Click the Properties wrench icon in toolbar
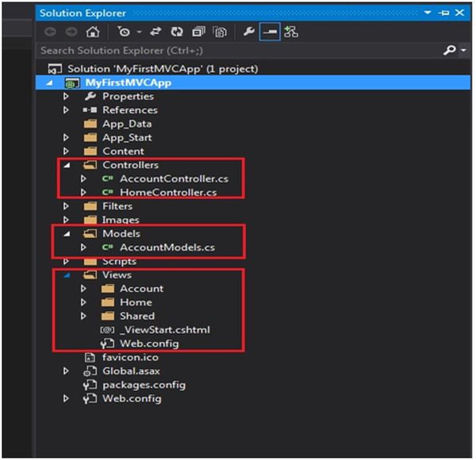Screen dimensions: 476x460 coord(248,31)
